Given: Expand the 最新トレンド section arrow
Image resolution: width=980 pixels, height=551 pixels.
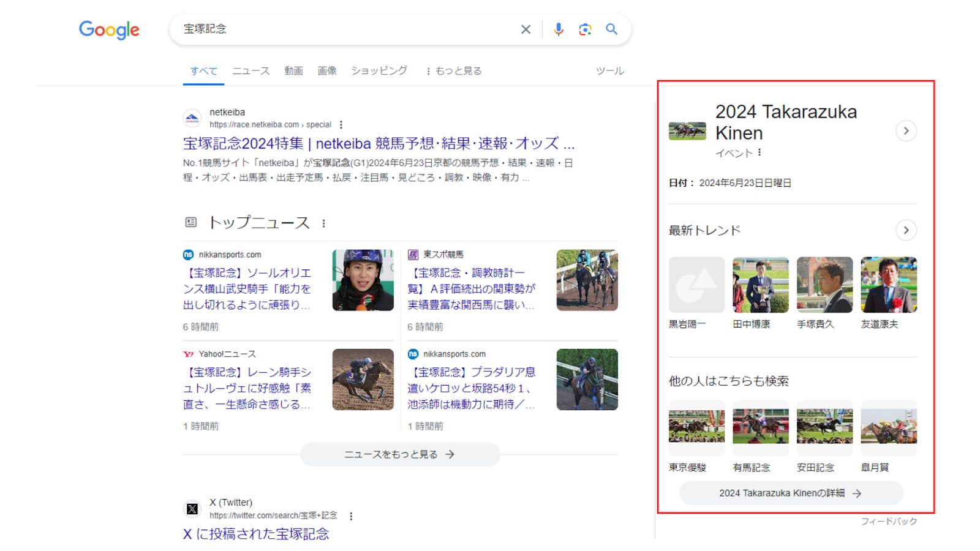Looking at the screenshot, I should 906,230.
